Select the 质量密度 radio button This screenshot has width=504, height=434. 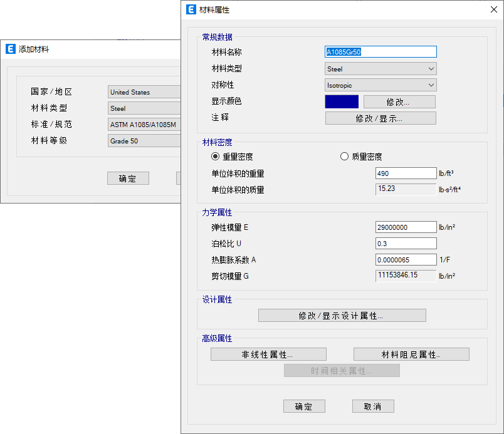click(x=344, y=157)
